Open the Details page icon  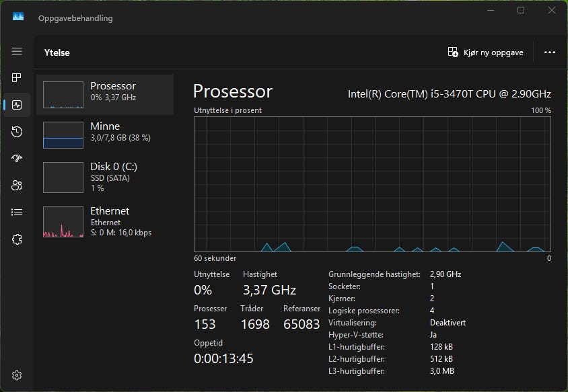click(x=17, y=212)
